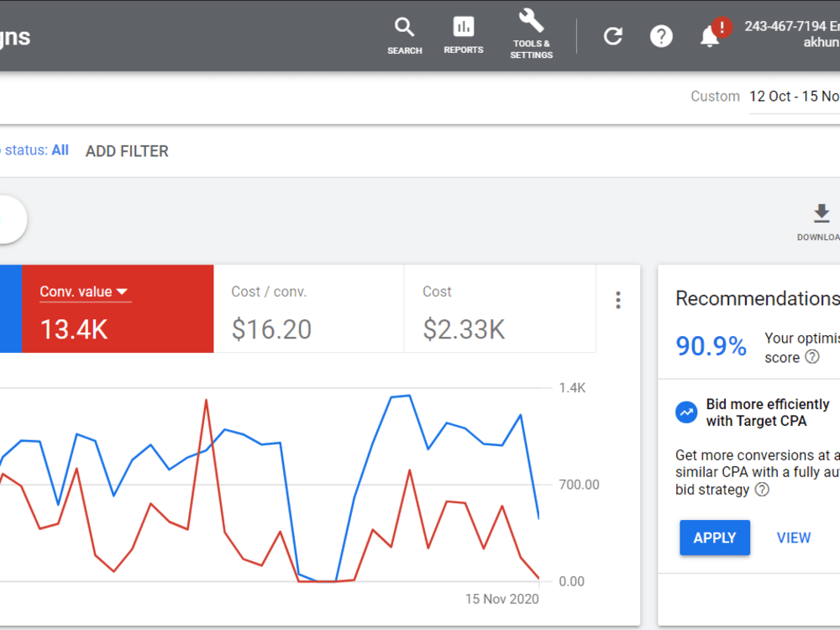Click the 15 Nov 2020 axis label
This screenshot has width=840, height=630.
click(502, 599)
